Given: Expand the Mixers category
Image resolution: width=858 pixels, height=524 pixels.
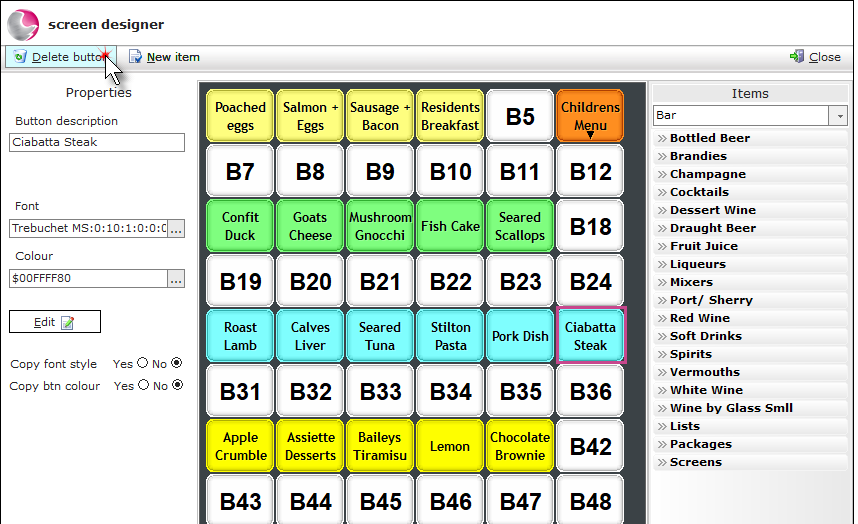Looking at the screenshot, I should click(750, 282).
